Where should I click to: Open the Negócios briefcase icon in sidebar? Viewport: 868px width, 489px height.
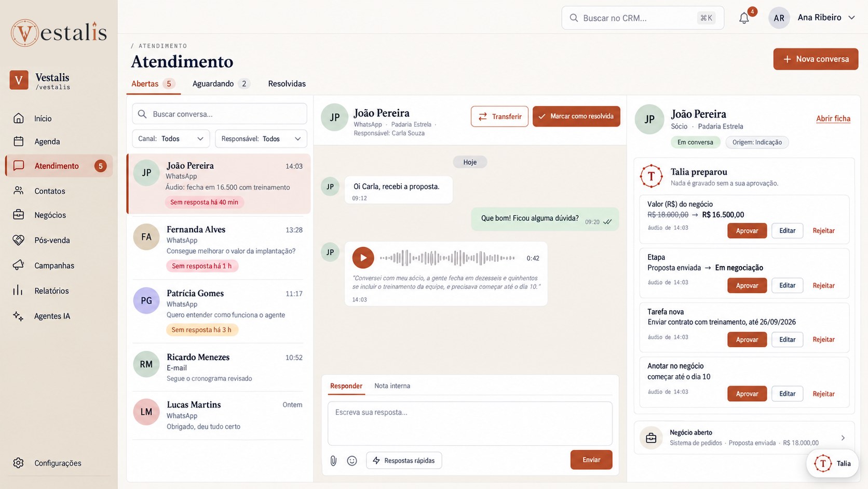(x=19, y=215)
